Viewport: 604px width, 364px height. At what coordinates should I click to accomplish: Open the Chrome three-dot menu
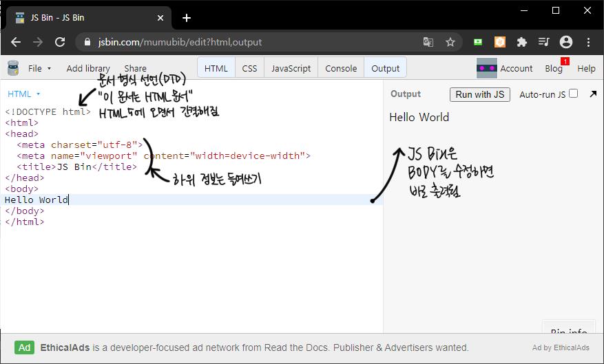point(588,42)
